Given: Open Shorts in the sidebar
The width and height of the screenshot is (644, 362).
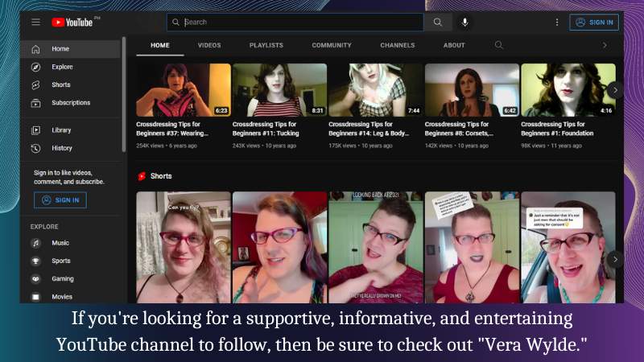Looking at the screenshot, I should [x=60, y=84].
